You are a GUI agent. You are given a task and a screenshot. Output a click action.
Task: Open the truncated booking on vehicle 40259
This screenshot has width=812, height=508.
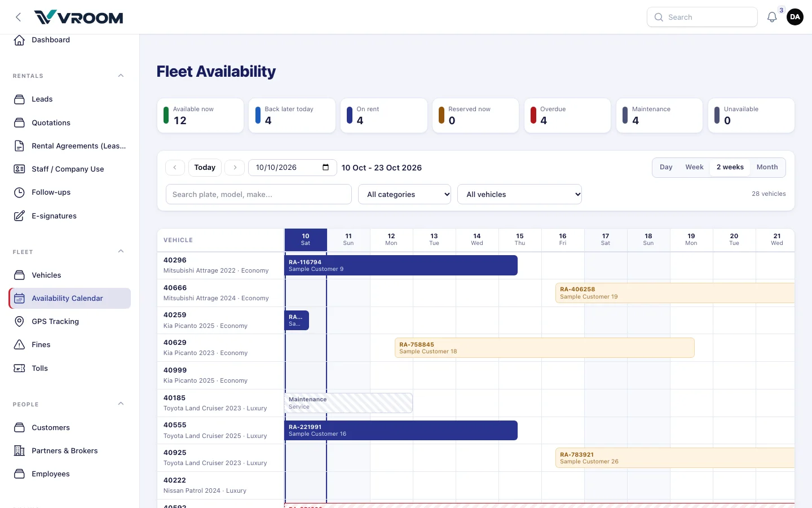[x=297, y=320]
